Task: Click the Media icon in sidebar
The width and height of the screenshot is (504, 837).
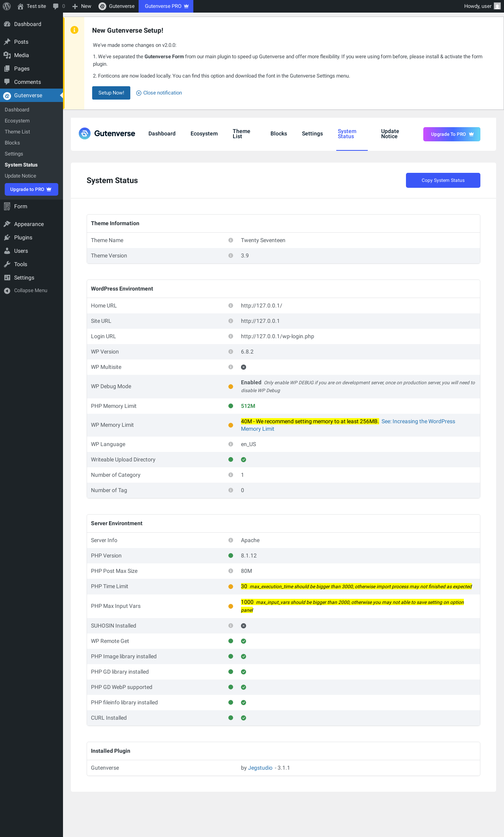Action: (x=7, y=55)
